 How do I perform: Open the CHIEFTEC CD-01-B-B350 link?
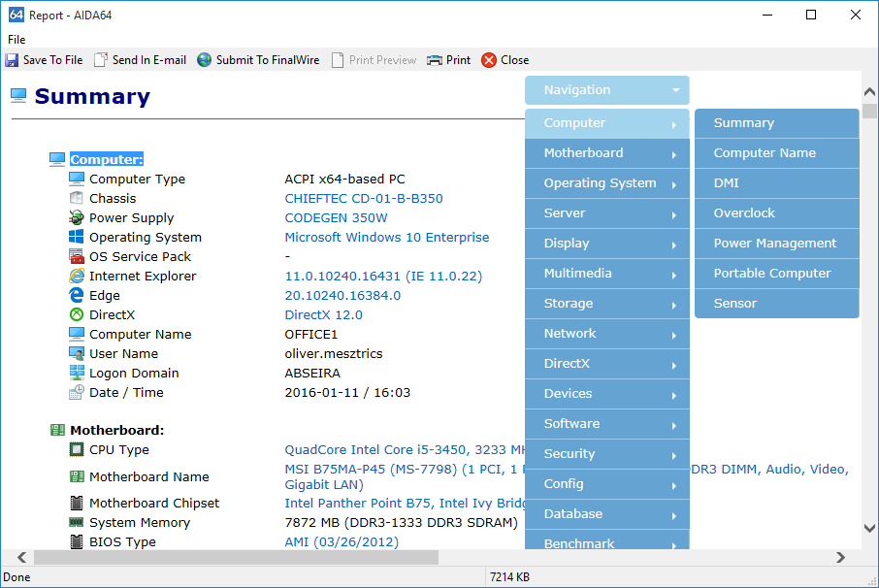point(364,199)
